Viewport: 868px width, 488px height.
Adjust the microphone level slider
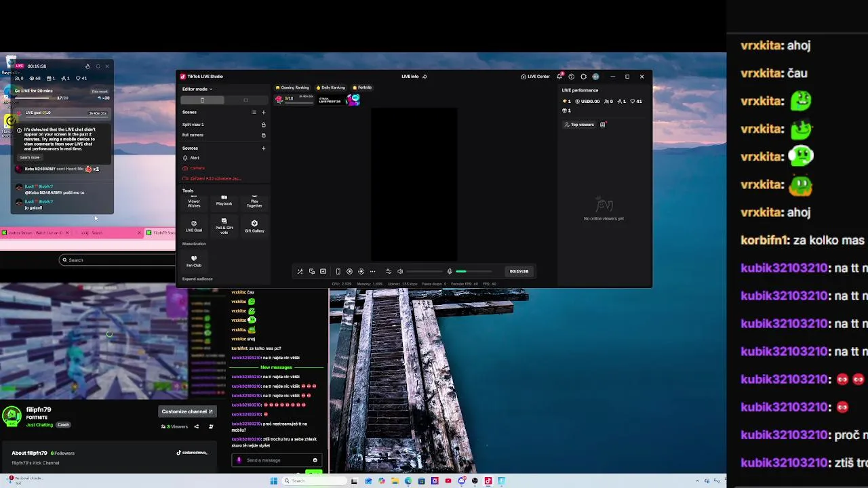click(473, 271)
